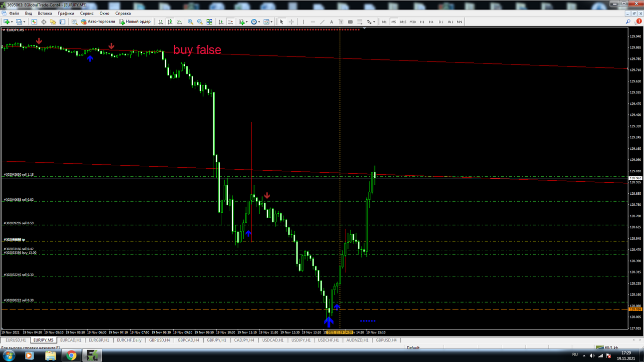Open Google Chrome from taskbar
The width and height of the screenshot is (644, 362).
tap(71, 356)
